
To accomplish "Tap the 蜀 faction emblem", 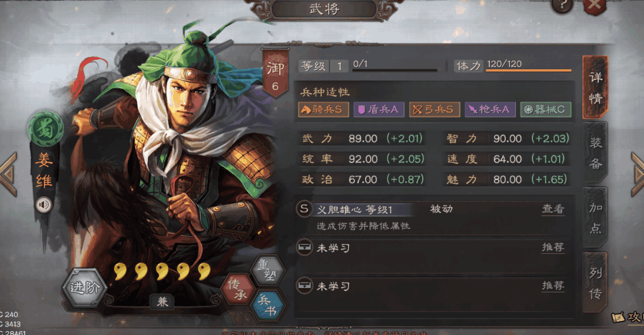I will [x=45, y=129].
